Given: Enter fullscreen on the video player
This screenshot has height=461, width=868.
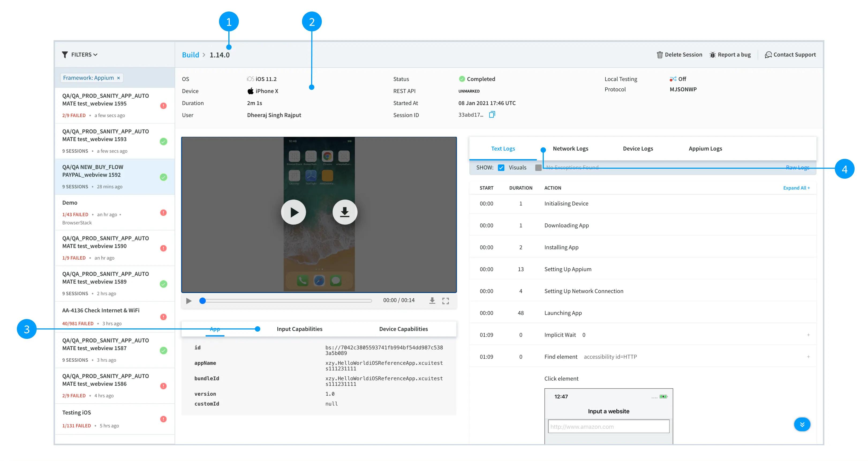Looking at the screenshot, I should click(x=446, y=301).
